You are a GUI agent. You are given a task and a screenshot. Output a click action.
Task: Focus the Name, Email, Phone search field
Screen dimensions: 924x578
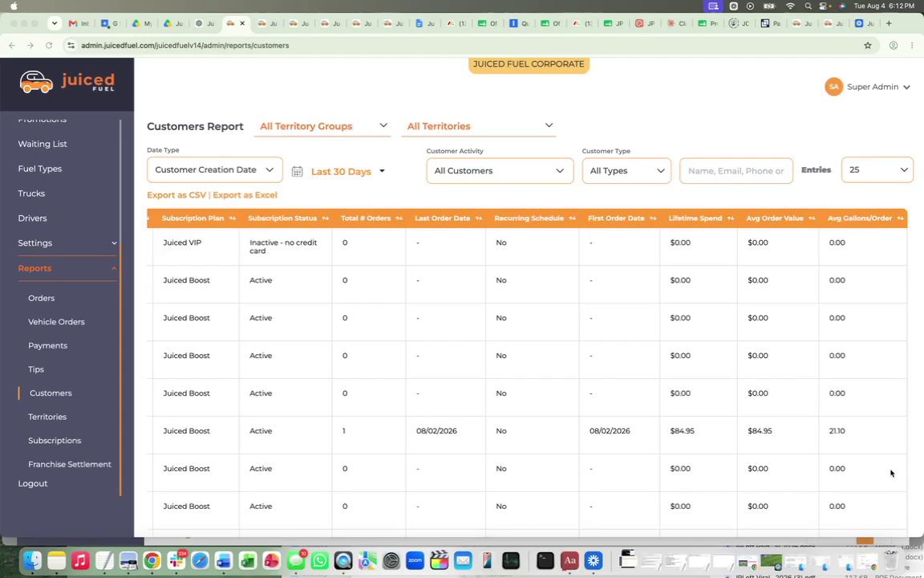point(736,170)
